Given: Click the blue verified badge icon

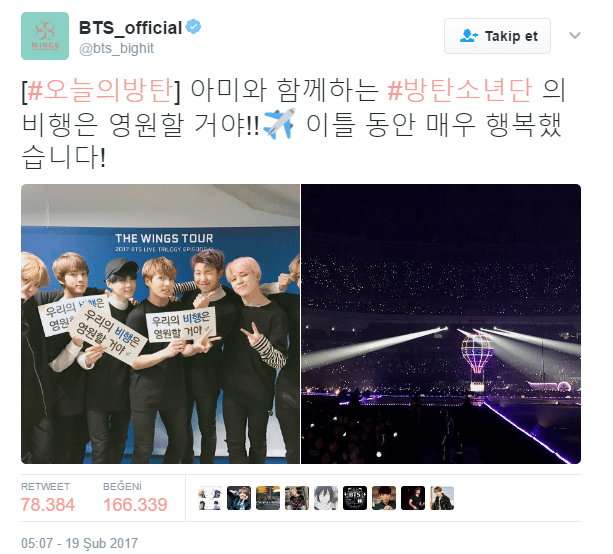Looking at the screenshot, I should pyautogui.click(x=193, y=27).
